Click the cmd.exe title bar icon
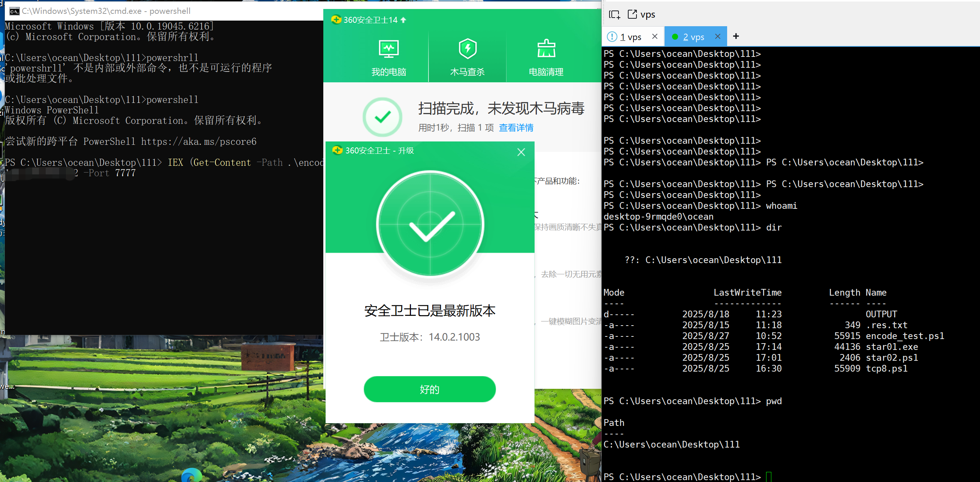 14,11
